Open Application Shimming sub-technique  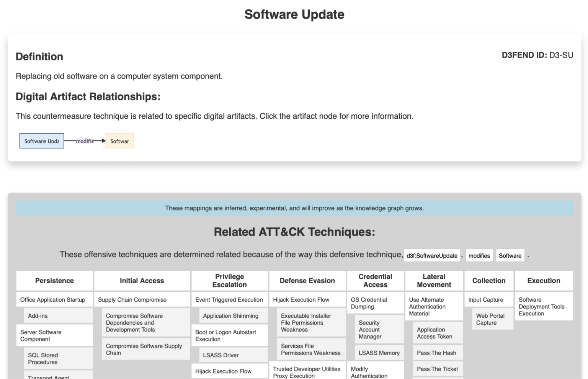(230, 316)
